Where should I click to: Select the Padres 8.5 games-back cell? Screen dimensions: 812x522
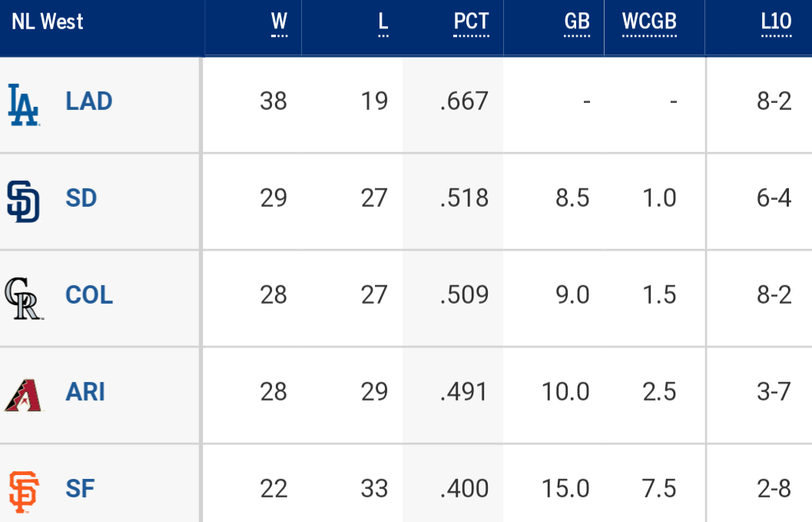click(572, 198)
